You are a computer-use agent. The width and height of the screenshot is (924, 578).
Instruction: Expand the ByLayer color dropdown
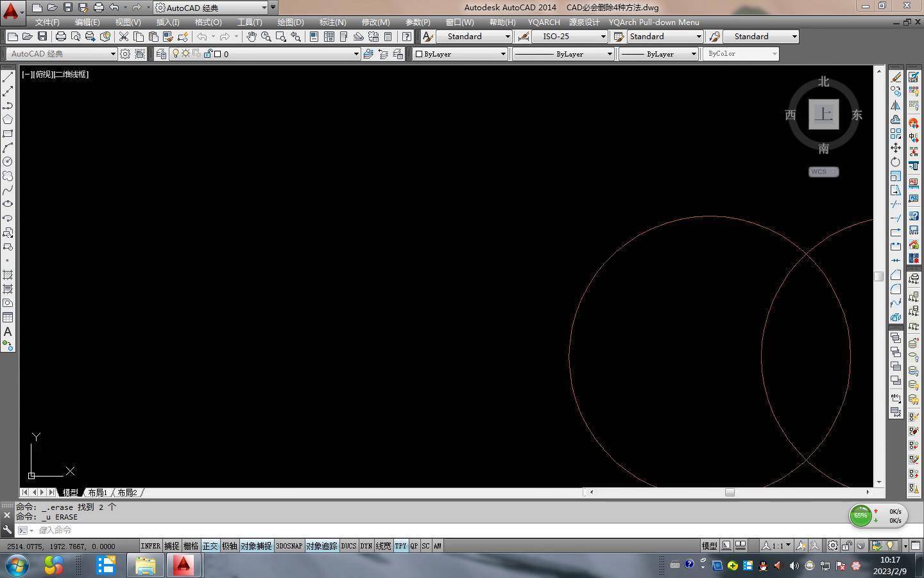[502, 54]
